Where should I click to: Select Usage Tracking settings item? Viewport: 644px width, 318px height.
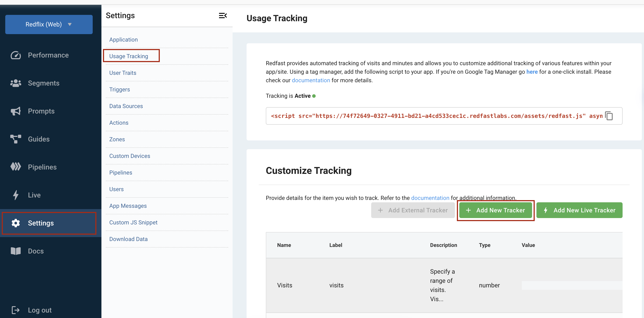pos(129,56)
